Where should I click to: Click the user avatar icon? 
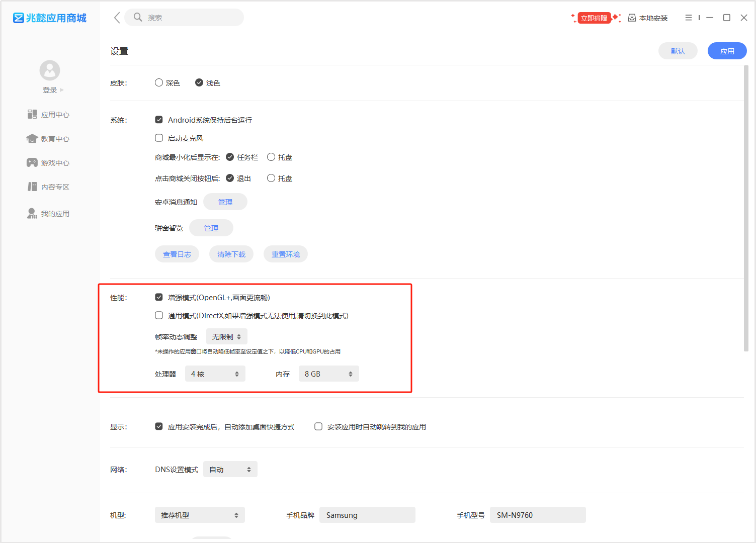50,70
